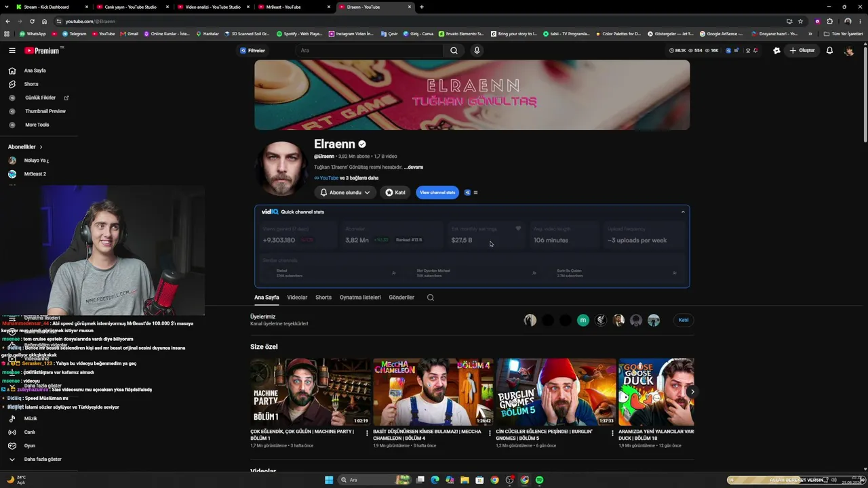The width and height of the screenshot is (868, 488).
Task: Open Microsoft Edge from the taskbar
Action: coord(435,480)
